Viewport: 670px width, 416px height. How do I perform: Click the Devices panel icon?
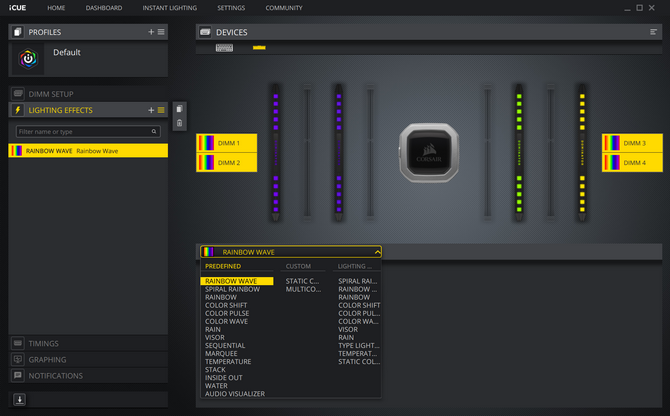205,32
